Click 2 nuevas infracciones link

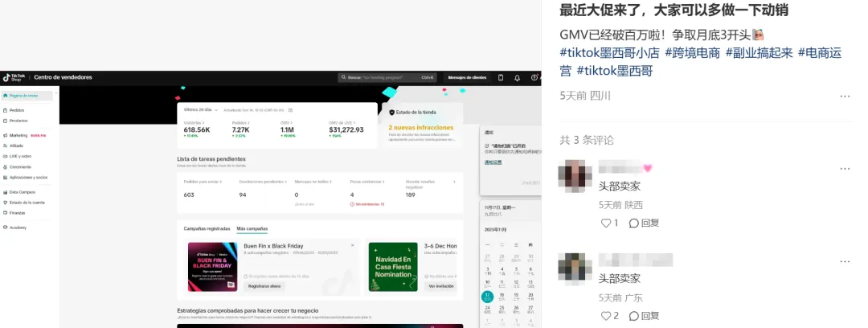pos(420,128)
